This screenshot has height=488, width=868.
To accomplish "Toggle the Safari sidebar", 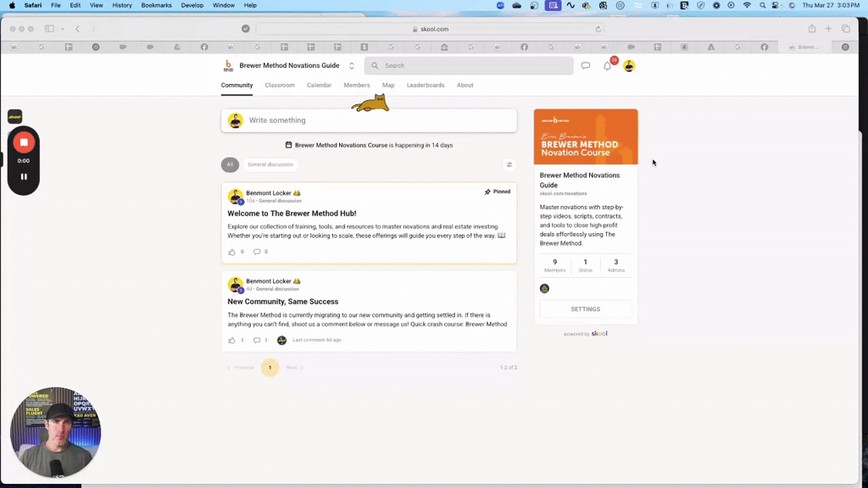I will coord(49,29).
